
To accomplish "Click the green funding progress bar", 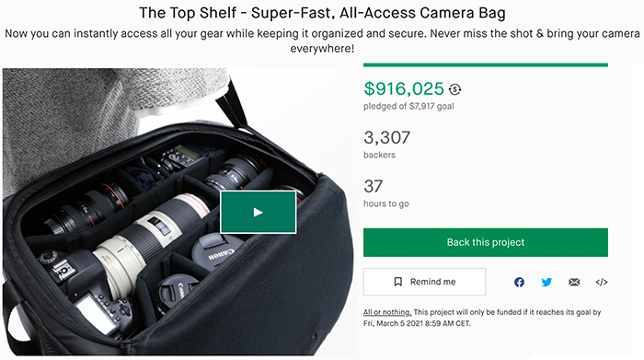I will [x=486, y=65].
